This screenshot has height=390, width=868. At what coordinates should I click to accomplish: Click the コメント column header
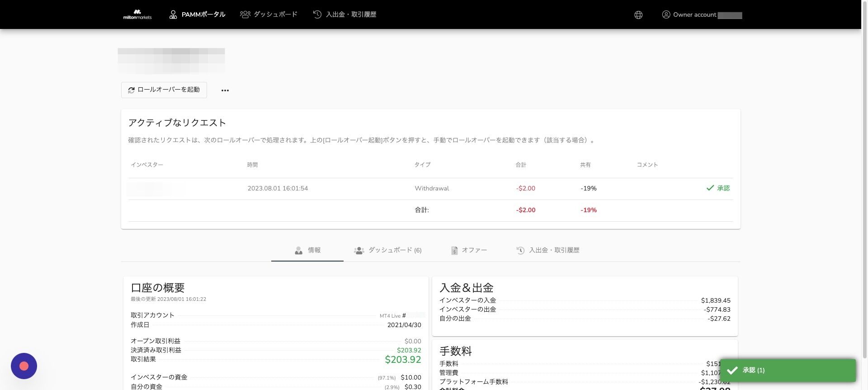[x=647, y=165]
